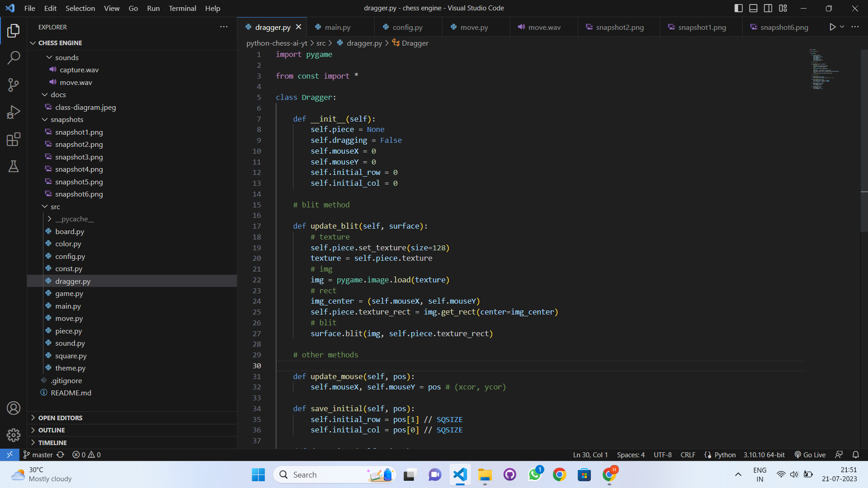The image size is (868, 488).
Task: Switch to the config.py tab
Action: click(407, 27)
